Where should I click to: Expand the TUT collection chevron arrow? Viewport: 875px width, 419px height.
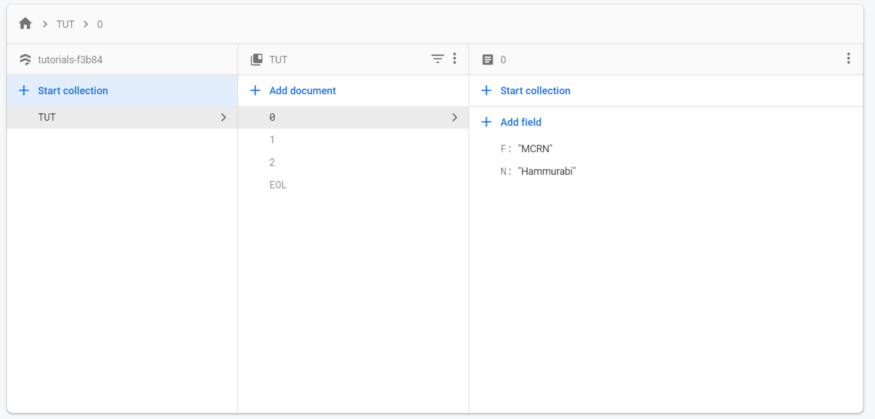coord(223,117)
